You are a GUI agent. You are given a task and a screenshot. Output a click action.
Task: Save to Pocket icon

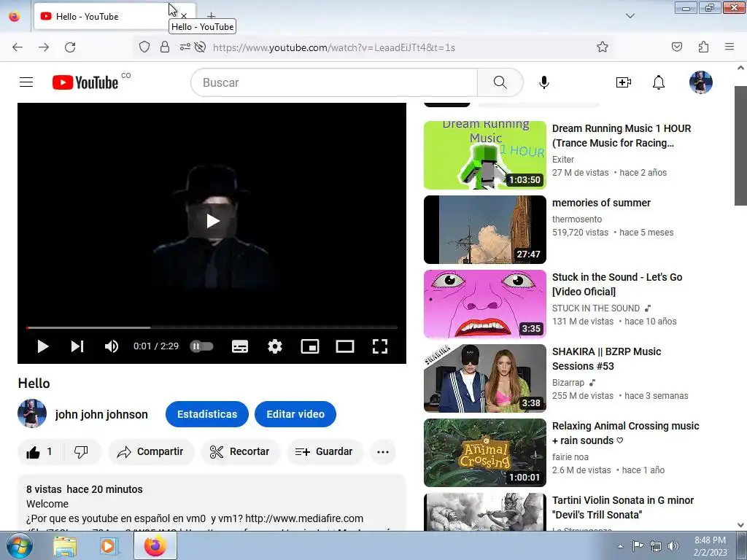coord(676,47)
